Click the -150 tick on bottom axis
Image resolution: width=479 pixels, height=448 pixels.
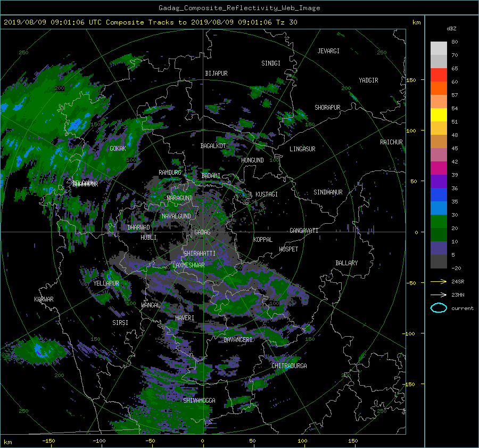[48, 441]
